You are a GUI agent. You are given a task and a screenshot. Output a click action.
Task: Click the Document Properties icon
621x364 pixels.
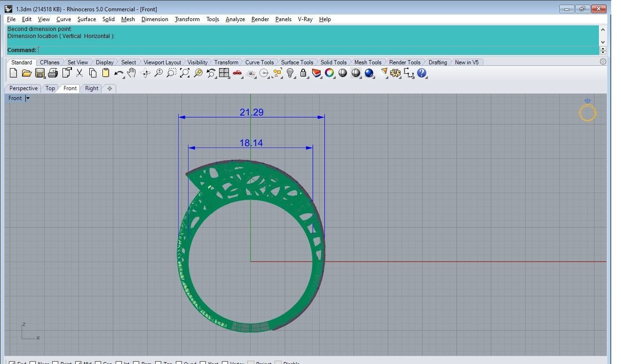66,73
